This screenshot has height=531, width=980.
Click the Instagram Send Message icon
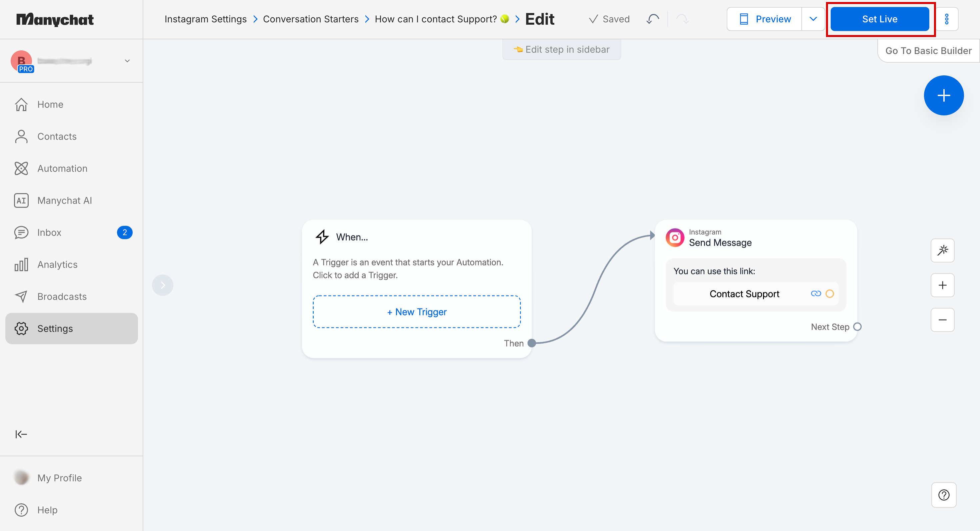(x=675, y=237)
